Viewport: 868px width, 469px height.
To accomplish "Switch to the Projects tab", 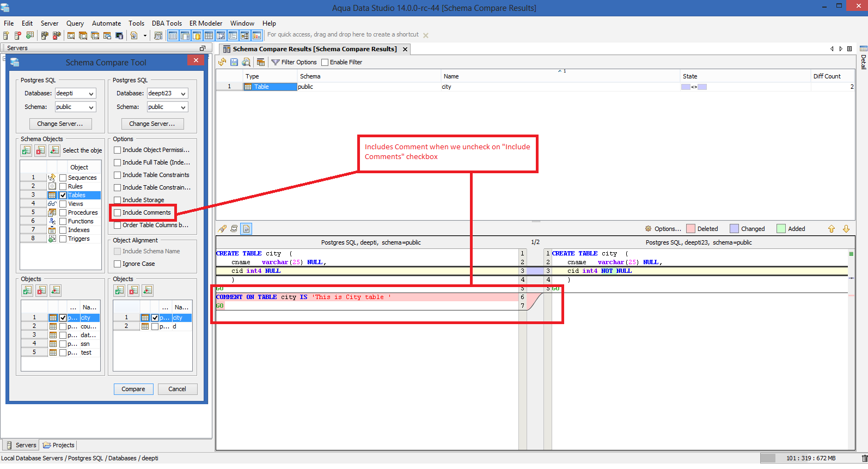I will (x=59, y=445).
